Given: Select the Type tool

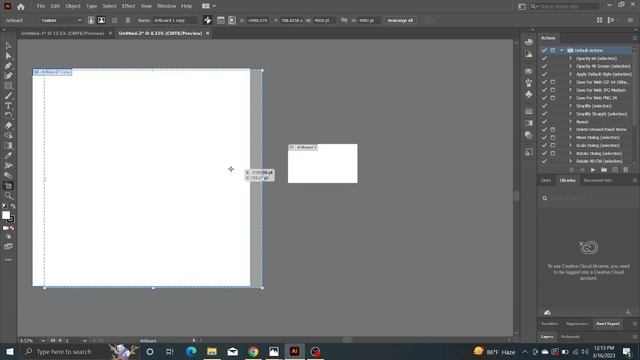Looking at the screenshot, I should point(8,106).
